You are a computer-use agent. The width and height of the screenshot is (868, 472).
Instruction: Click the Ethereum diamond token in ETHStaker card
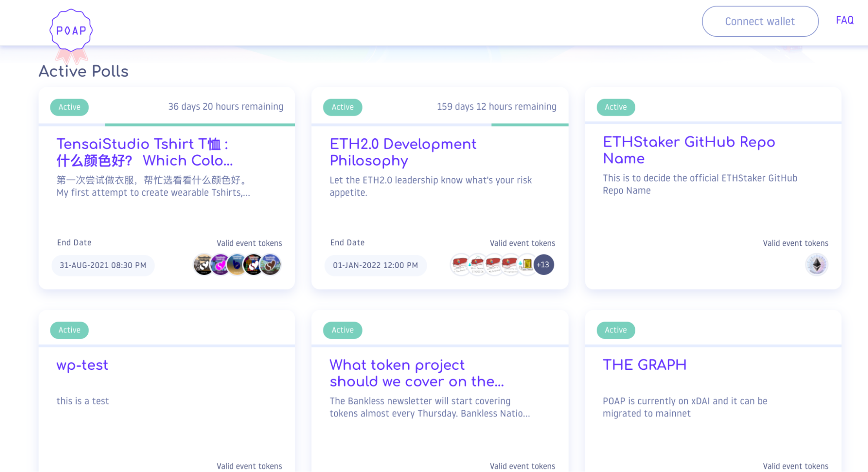(816, 265)
